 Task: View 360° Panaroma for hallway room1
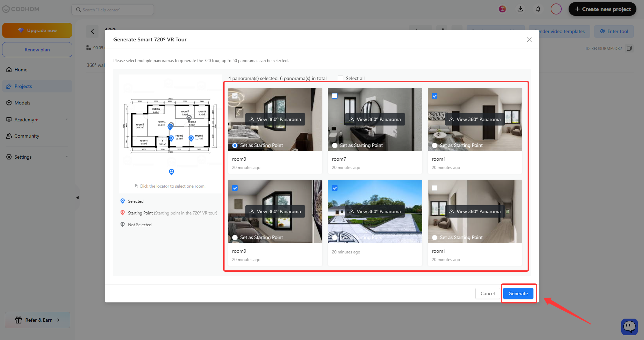[x=475, y=211]
